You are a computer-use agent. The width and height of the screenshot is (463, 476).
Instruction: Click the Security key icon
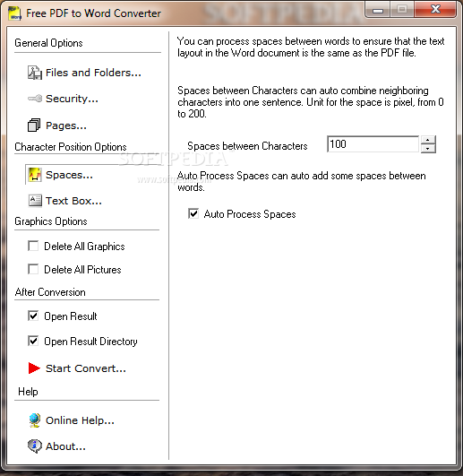pyautogui.click(x=35, y=99)
